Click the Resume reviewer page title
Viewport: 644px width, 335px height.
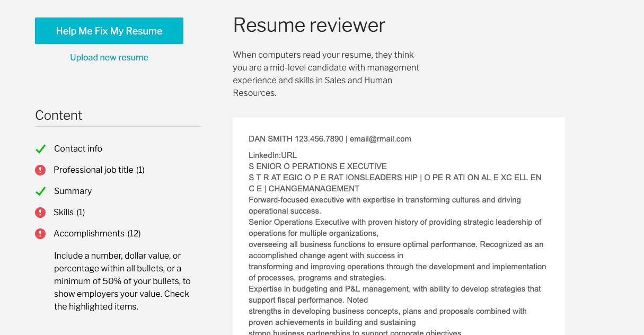(309, 25)
